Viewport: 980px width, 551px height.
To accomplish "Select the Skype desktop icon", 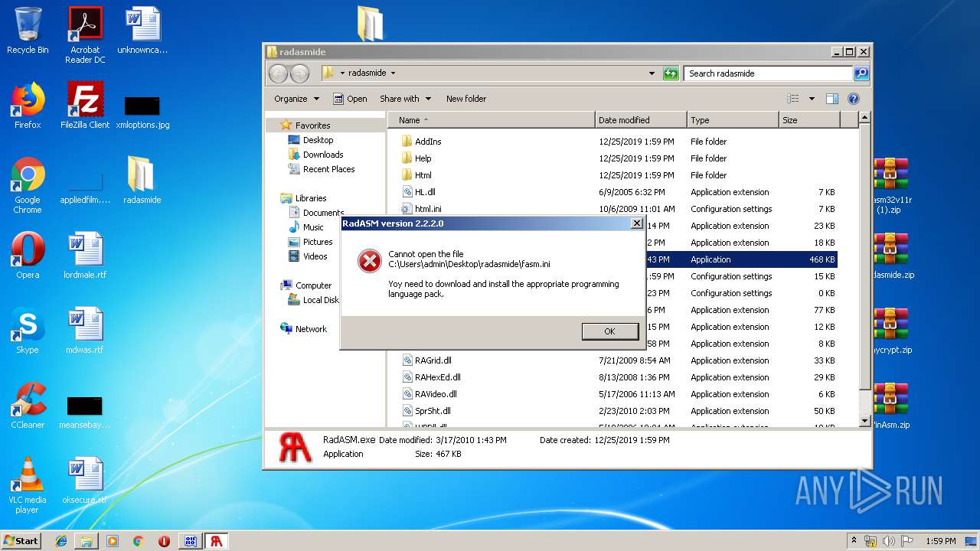I will 28,331.
